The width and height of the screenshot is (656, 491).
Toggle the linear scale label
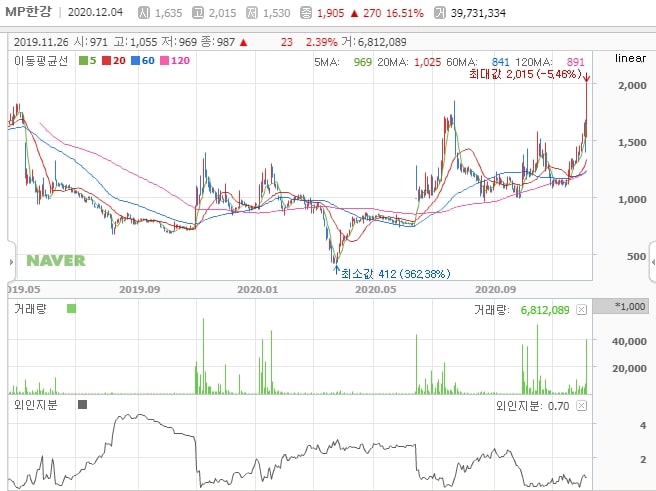point(630,58)
